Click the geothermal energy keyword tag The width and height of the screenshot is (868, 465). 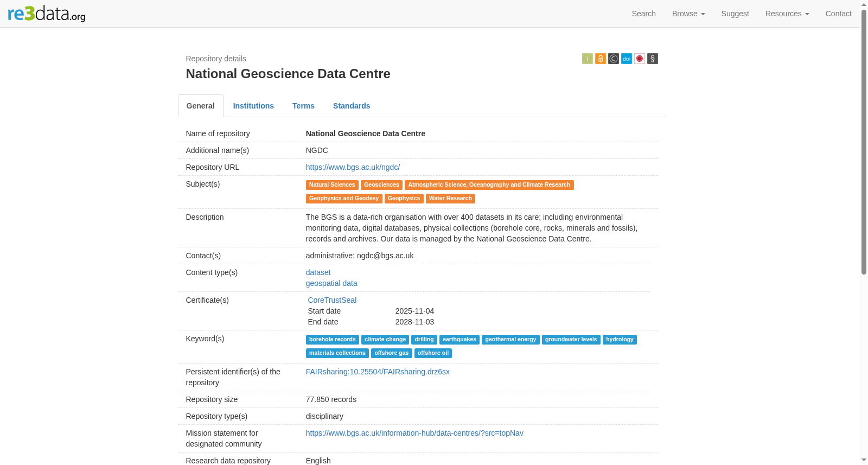[510, 340]
